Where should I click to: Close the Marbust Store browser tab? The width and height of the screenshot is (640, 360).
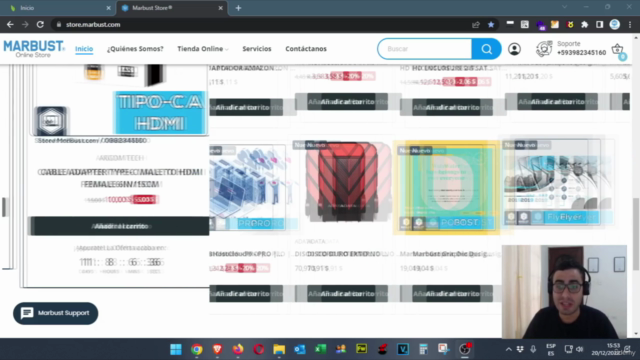click(220, 8)
